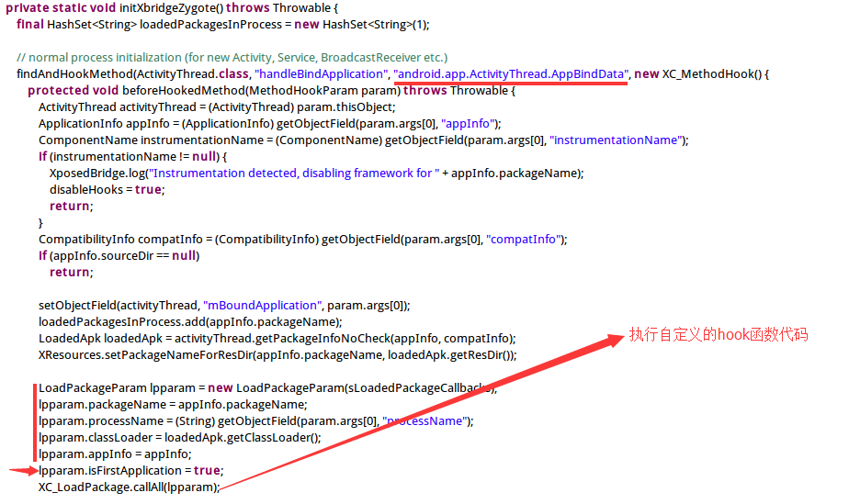Select the "mBoundApplication" string literal
The height and width of the screenshot is (504, 849).
tap(263, 306)
